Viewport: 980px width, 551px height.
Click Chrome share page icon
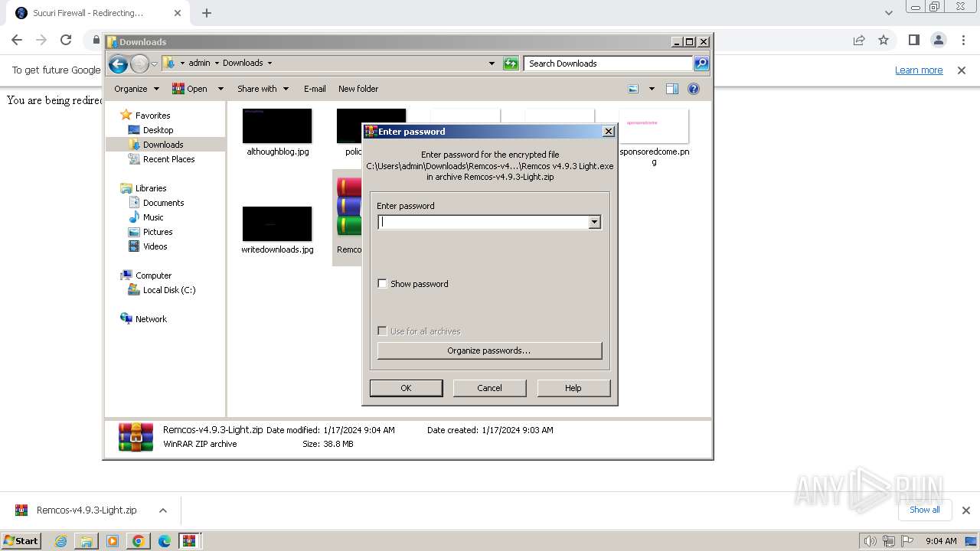click(x=859, y=40)
